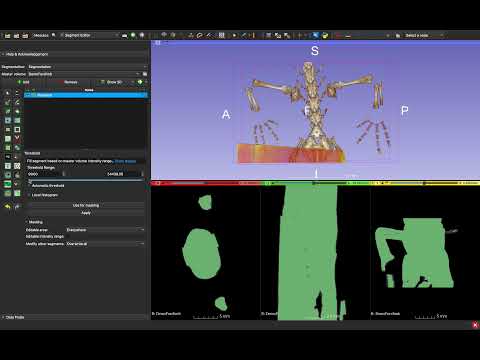Image resolution: width=480 pixels, height=360 pixels.
Task: Click the red X icon bottom right
Action: (475, 325)
